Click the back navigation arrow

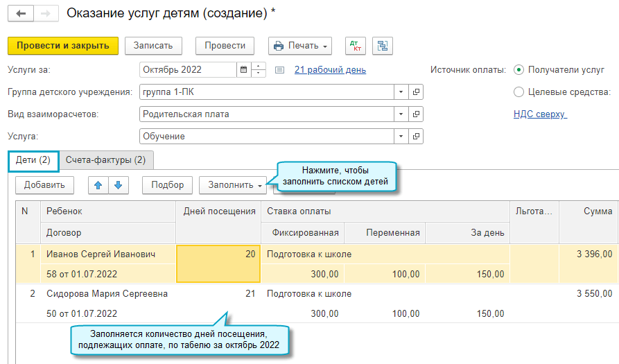[21, 13]
